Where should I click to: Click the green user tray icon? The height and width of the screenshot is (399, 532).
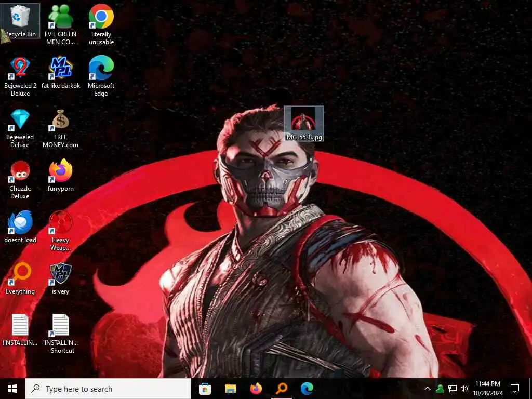440,389
